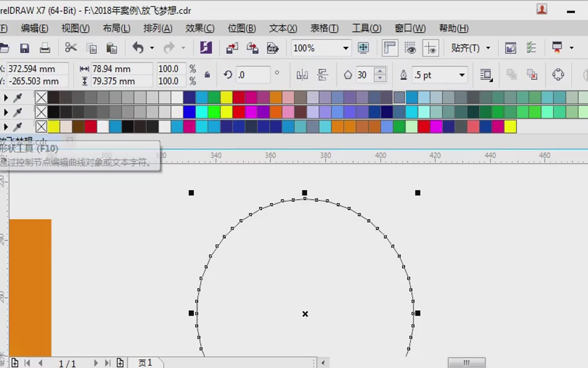Expand the second color palette flyout arrow

tap(6, 112)
